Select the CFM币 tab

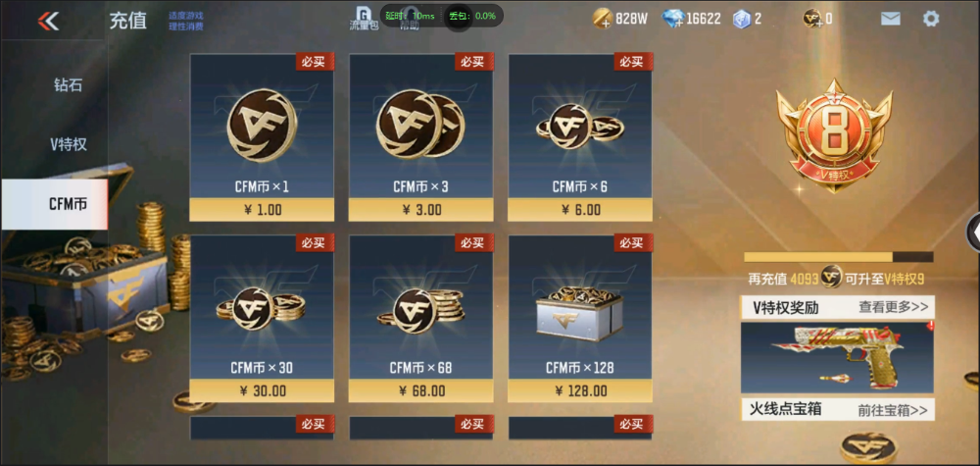(54, 204)
